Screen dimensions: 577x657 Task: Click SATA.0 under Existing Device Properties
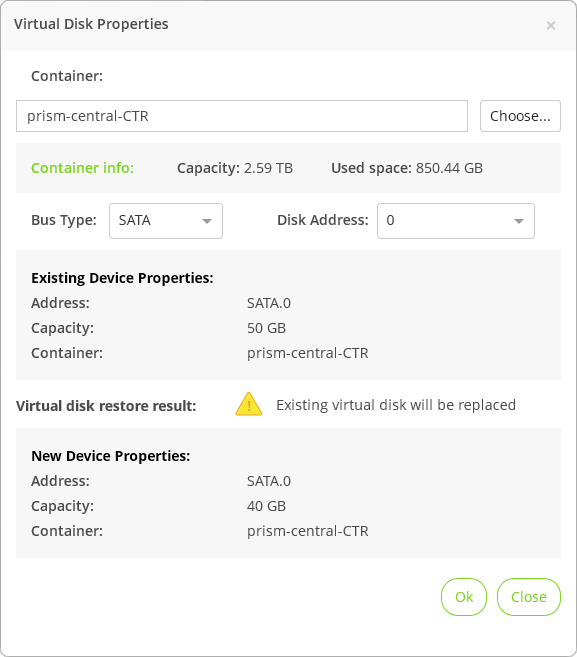pos(269,303)
